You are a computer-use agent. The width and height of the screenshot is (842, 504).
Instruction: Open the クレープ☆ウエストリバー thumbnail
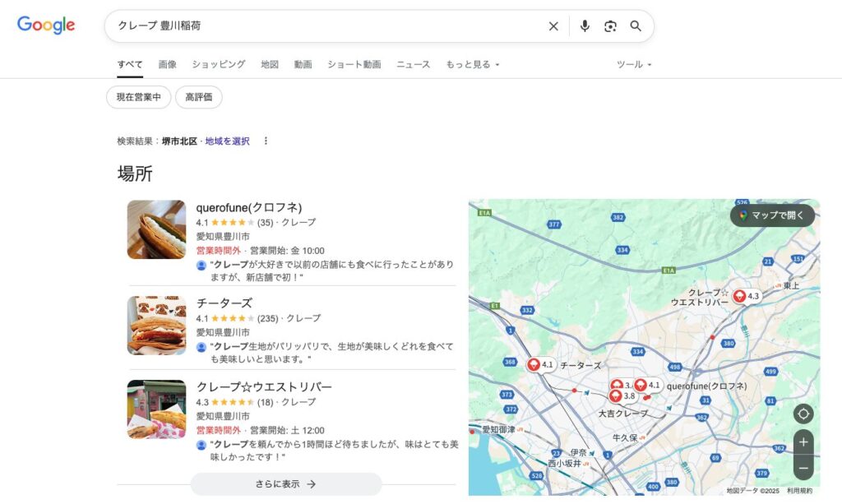pos(156,409)
